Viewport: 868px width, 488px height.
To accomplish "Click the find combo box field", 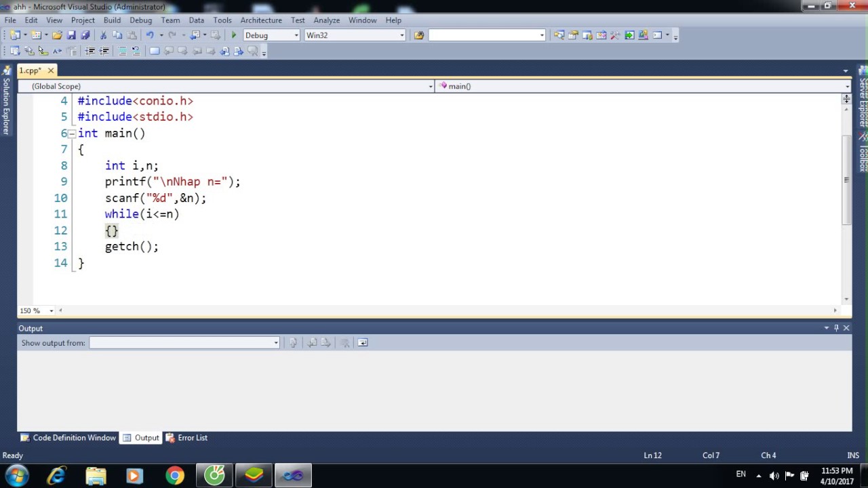I will click(487, 35).
